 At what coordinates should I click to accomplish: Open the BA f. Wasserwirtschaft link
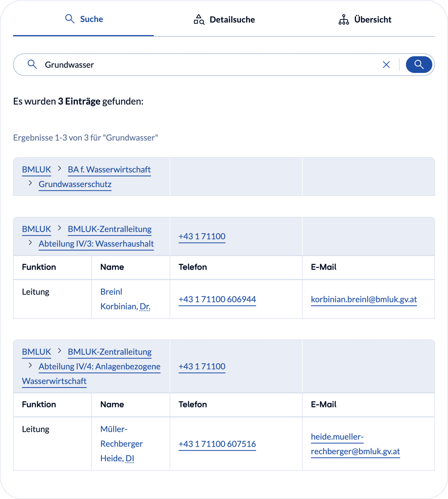[x=109, y=170]
